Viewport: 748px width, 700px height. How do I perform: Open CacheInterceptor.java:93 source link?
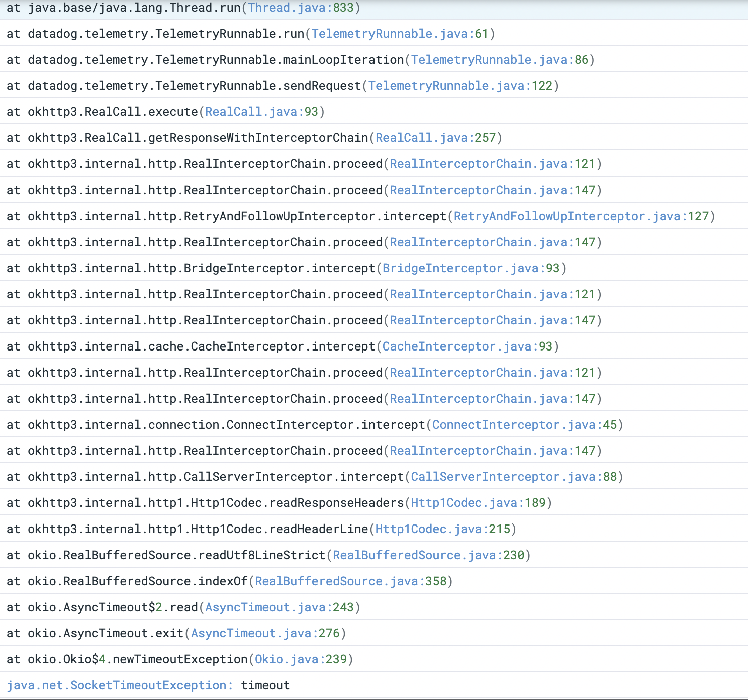pos(469,346)
